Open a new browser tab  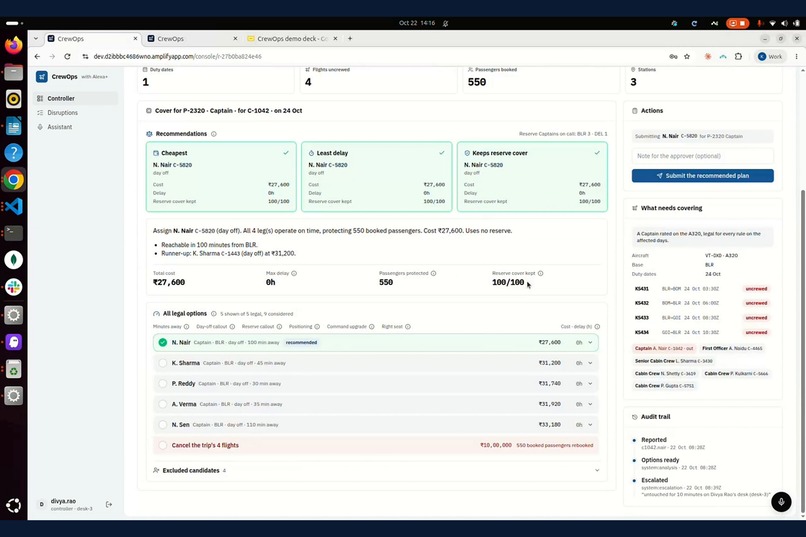click(x=350, y=39)
